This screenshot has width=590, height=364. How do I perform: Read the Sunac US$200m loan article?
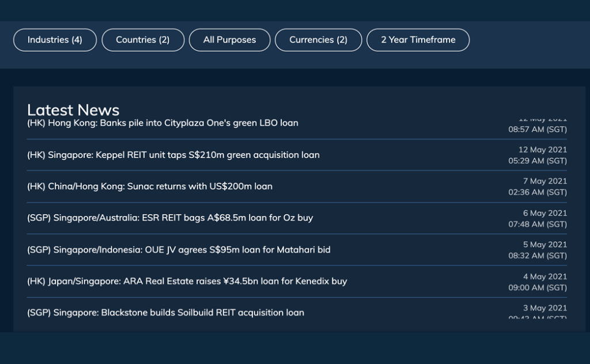[x=150, y=187]
